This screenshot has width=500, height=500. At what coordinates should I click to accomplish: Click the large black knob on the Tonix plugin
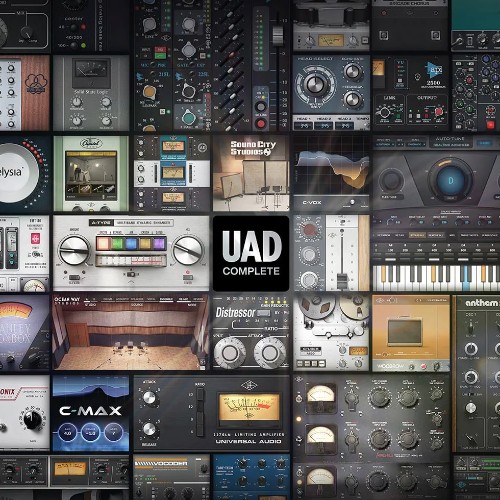pyautogui.click(x=32, y=419)
